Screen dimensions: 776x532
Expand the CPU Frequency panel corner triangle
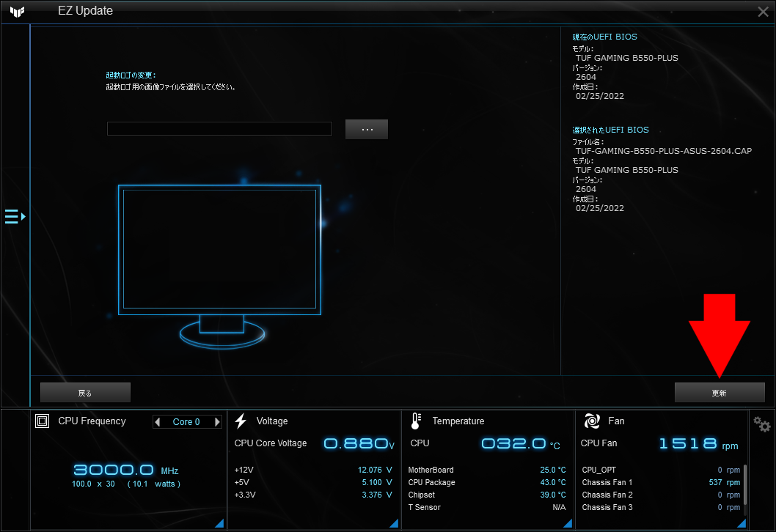(218, 522)
